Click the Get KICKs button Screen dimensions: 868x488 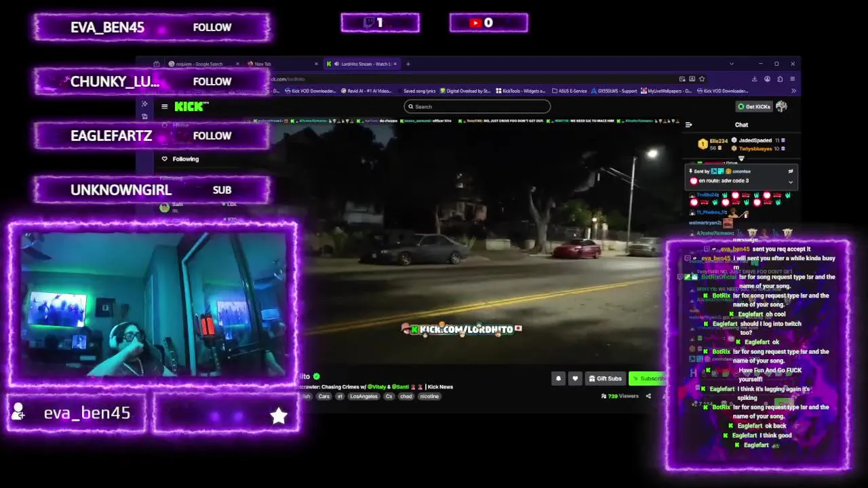[754, 106]
